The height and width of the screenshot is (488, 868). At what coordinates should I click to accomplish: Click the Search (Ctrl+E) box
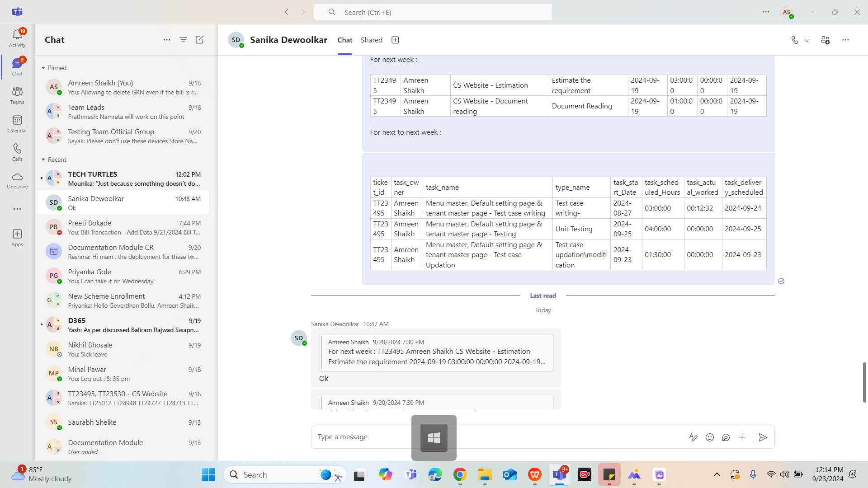(x=433, y=12)
